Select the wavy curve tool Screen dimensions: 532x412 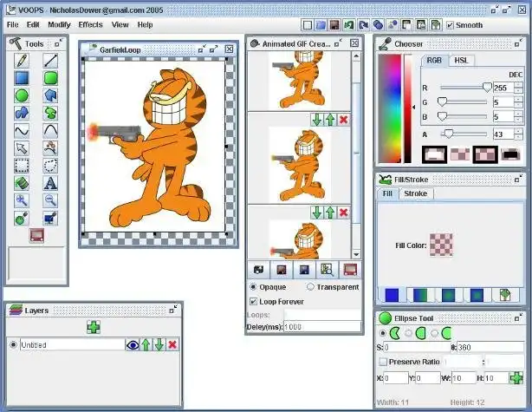click(22, 130)
